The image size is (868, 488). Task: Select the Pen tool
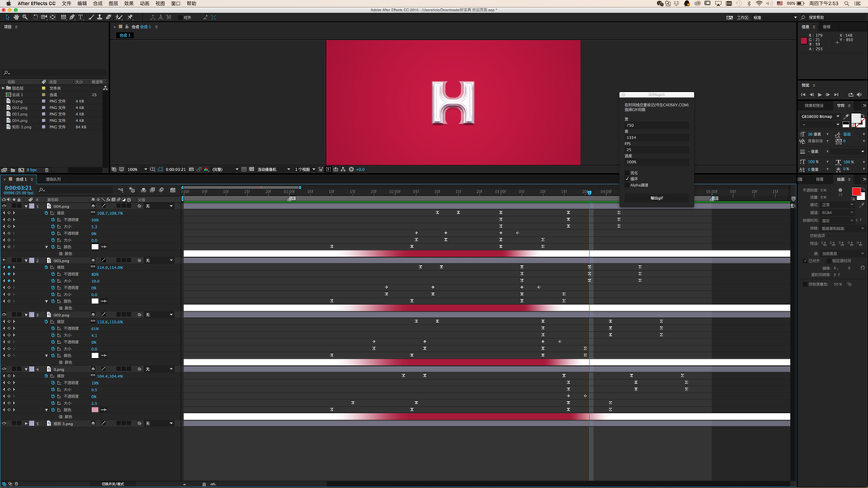click(x=72, y=17)
